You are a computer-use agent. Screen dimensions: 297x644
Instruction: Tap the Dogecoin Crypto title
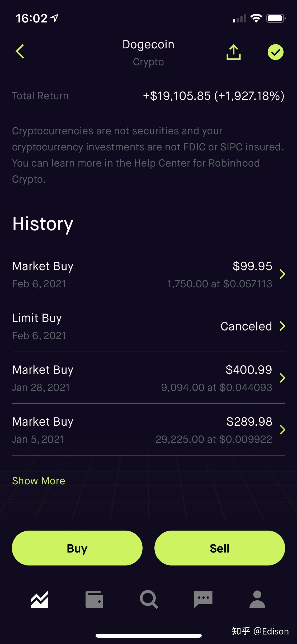pyautogui.click(x=148, y=53)
